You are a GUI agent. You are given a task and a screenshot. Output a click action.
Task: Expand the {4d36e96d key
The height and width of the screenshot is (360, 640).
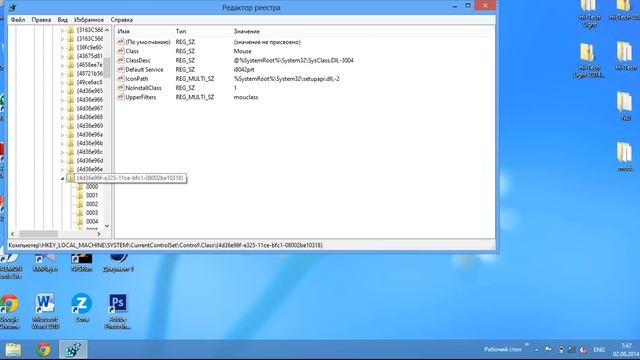tap(62, 160)
